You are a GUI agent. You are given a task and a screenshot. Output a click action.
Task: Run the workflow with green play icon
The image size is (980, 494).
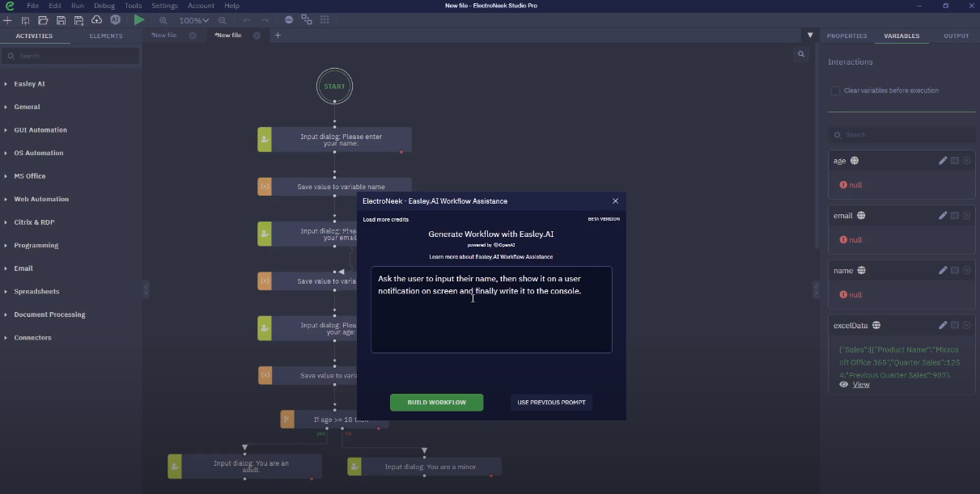pyautogui.click(x=139, y=20)
